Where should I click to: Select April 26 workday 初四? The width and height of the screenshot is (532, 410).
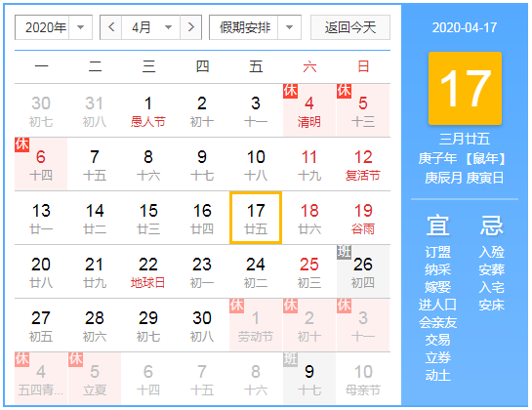(x=363, y=271)
